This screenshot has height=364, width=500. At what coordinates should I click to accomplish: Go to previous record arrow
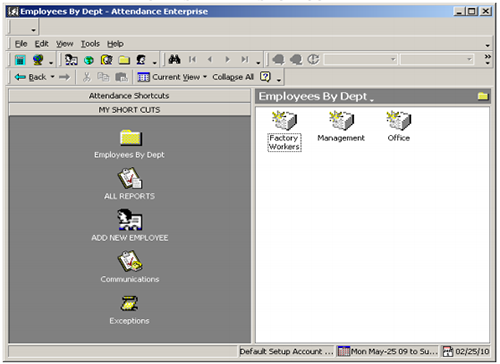[210, 60]
